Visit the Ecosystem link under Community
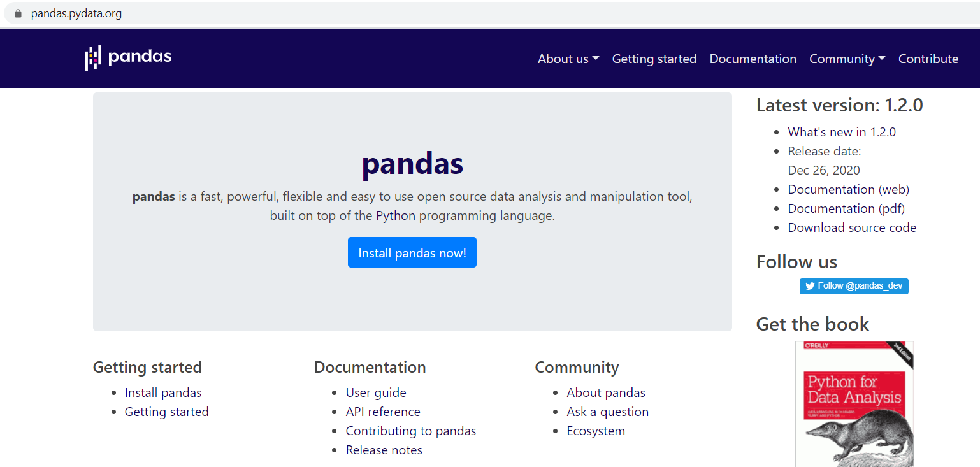The height and width of the screenshot is (467, 980). pyautogui.click(x=596, y=431)
